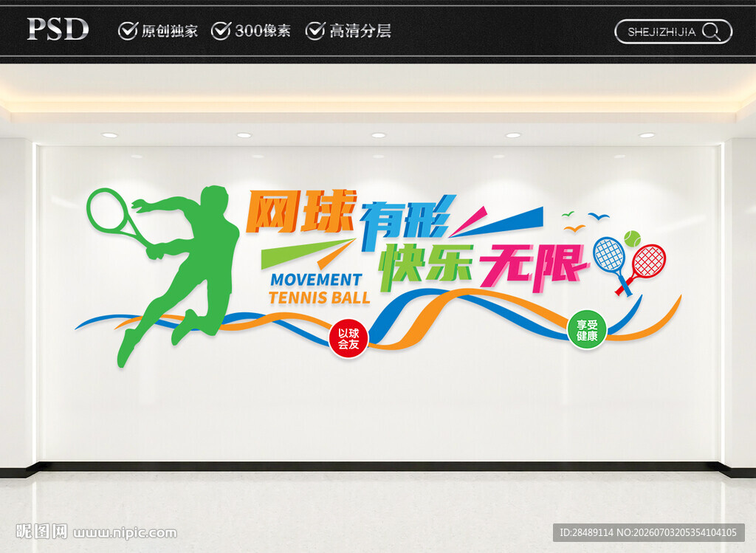Click the checkmark beside 300像素

[221, 31]
